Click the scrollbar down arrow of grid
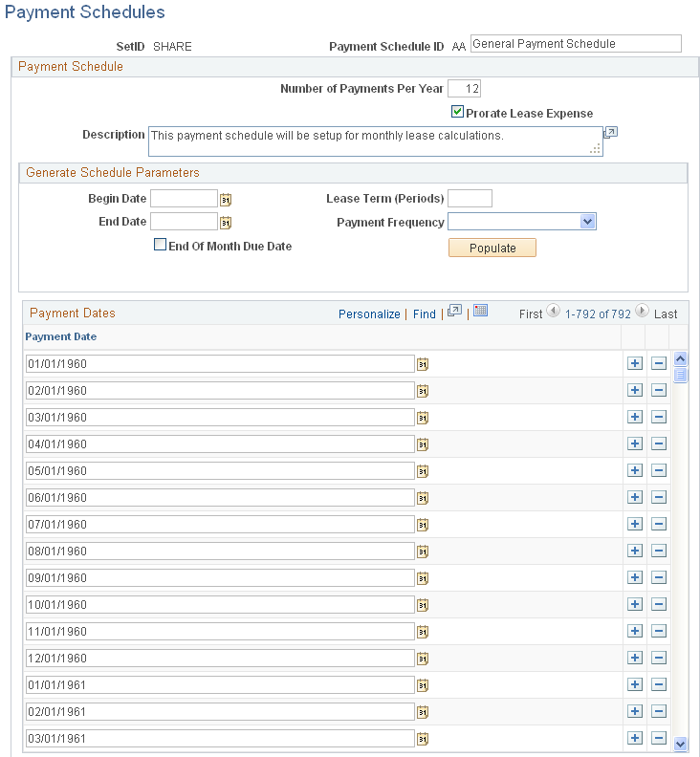The width and height of the screenshot is (700, 757). (x=680, y=744)
